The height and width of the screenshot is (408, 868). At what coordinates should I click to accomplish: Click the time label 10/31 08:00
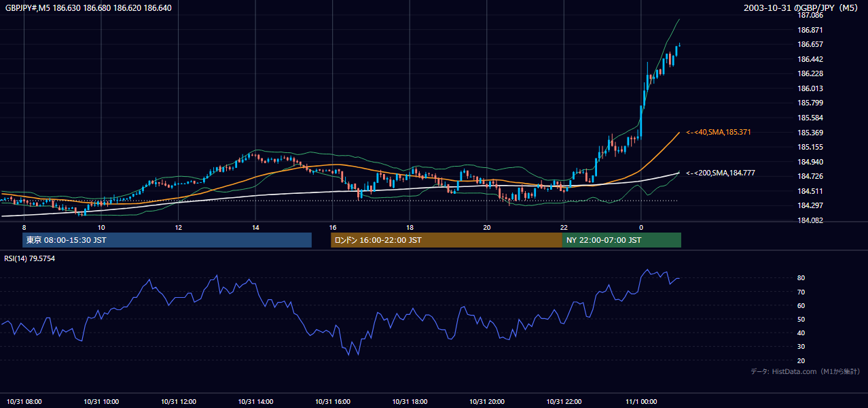(x=24, y=402)
